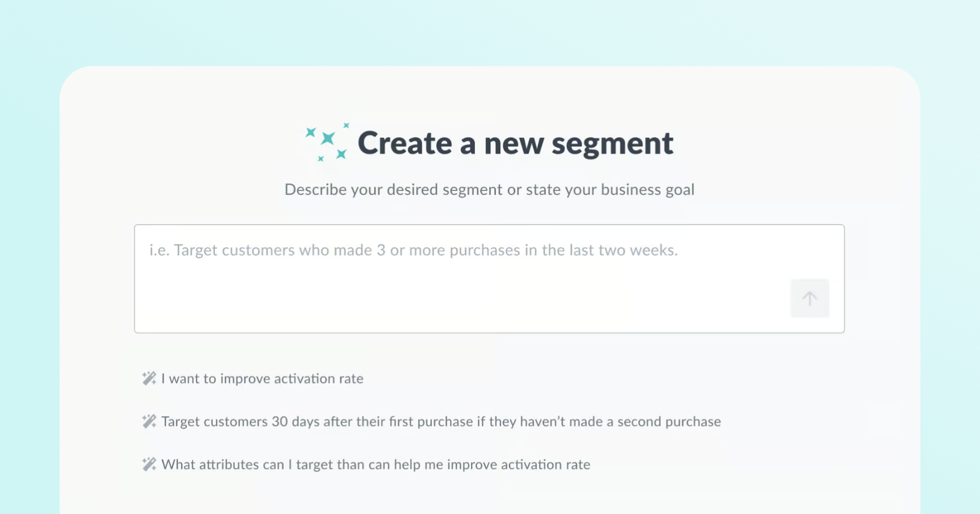The image size is (980, 514).
Task: Click the word "segment" in the main heading
Action: pyautogui.click(x=612, y=144)
